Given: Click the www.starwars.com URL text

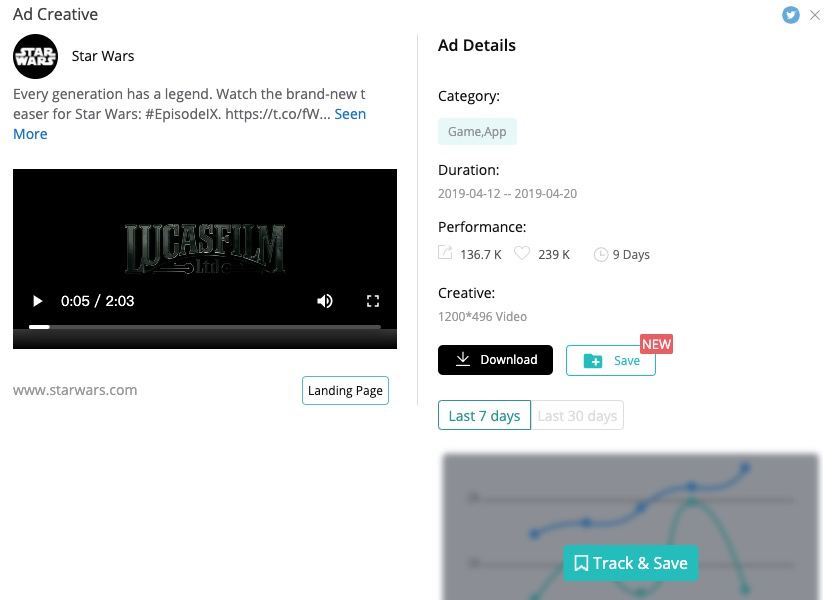Looking at the screenshot, I should (x=75, y=390).
